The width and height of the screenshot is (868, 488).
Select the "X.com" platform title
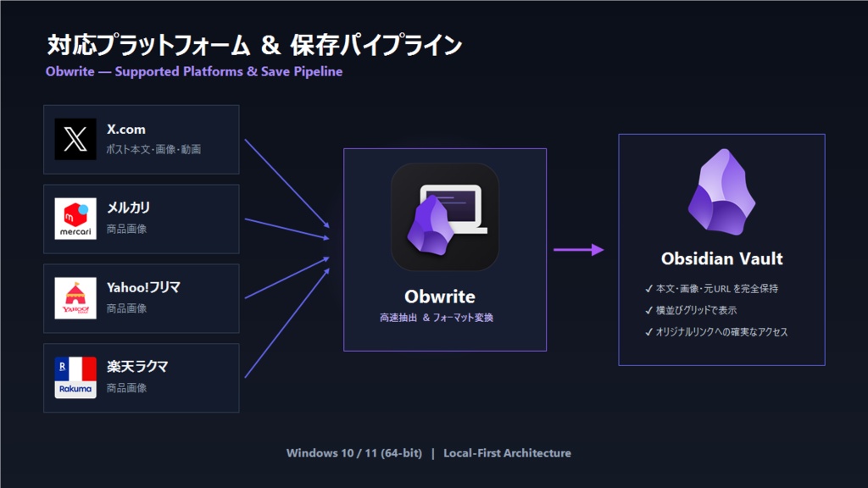[x=126, y=130]
